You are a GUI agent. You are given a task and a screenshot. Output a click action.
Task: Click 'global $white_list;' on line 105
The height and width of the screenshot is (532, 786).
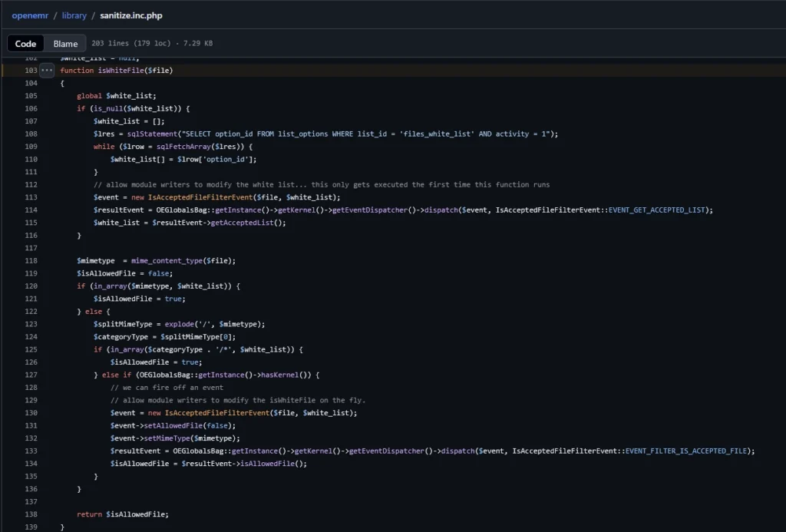pos(117,96)
